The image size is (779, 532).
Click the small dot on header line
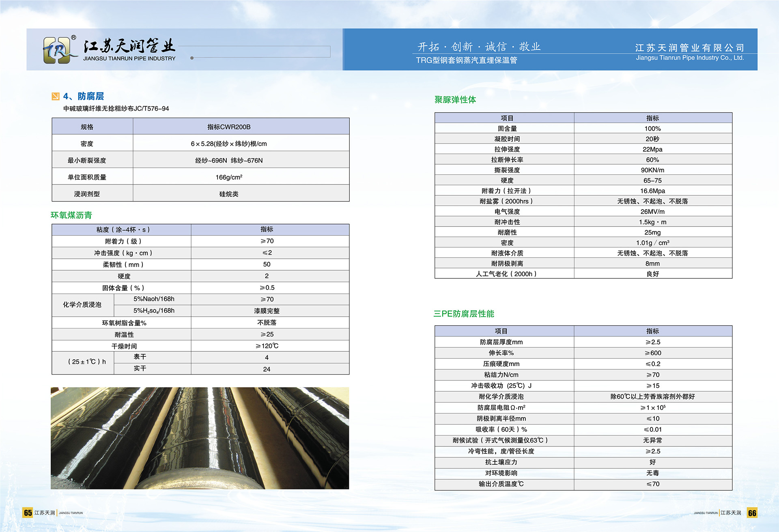192,58
